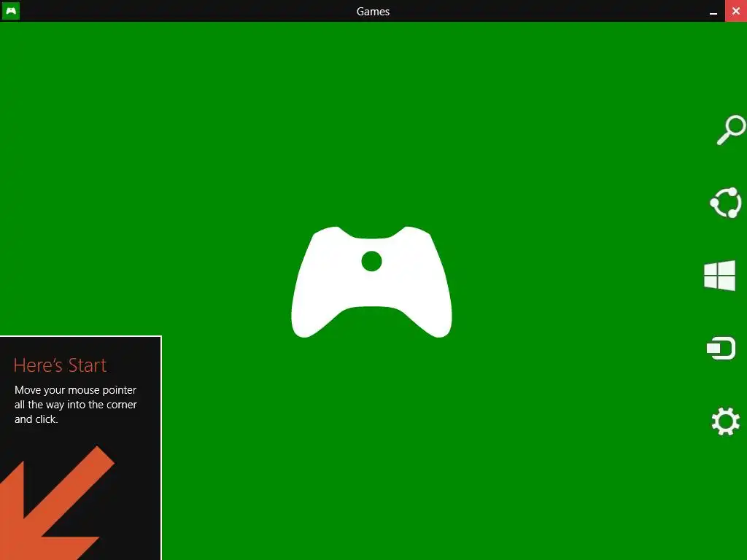Open the Share charm

pyautogui.click(x=726, y=203)
